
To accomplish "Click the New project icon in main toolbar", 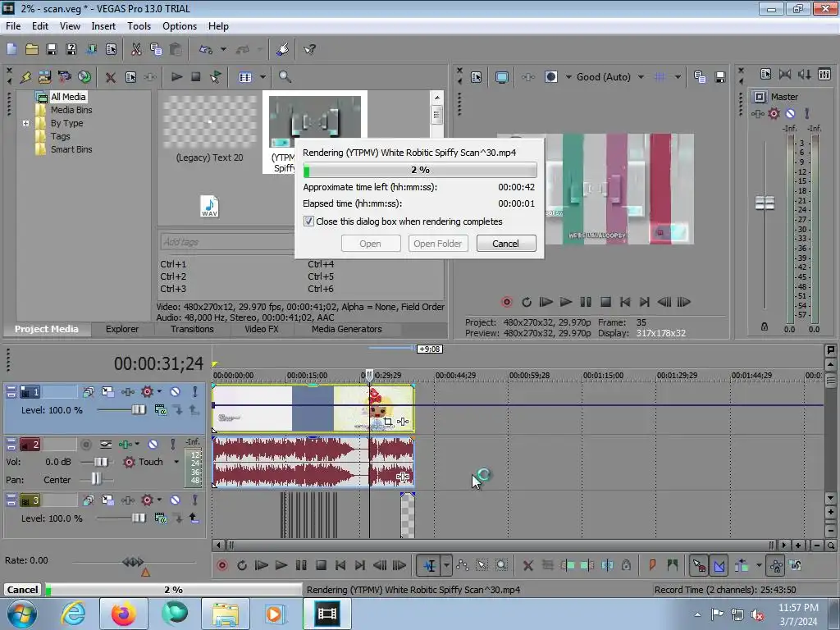I will coord(11,49).
